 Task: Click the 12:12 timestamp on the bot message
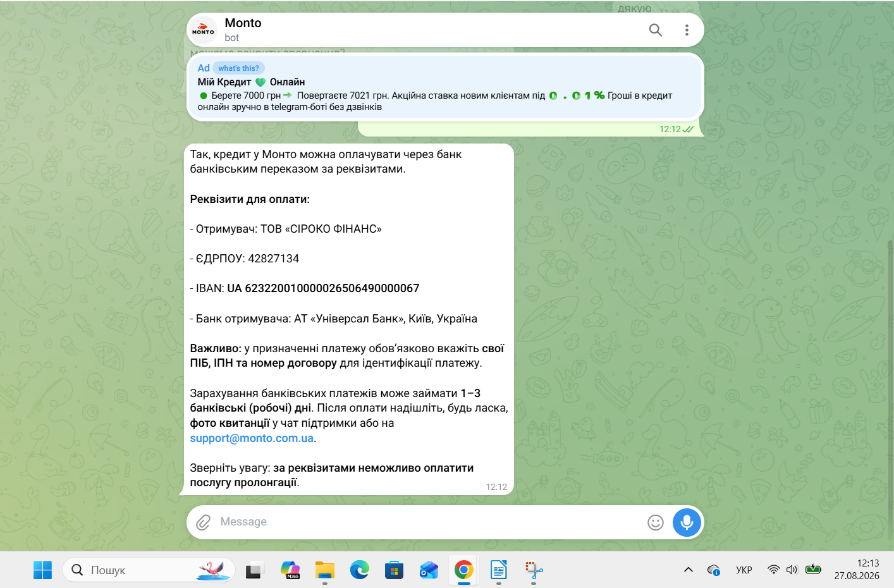pos(496,487)
